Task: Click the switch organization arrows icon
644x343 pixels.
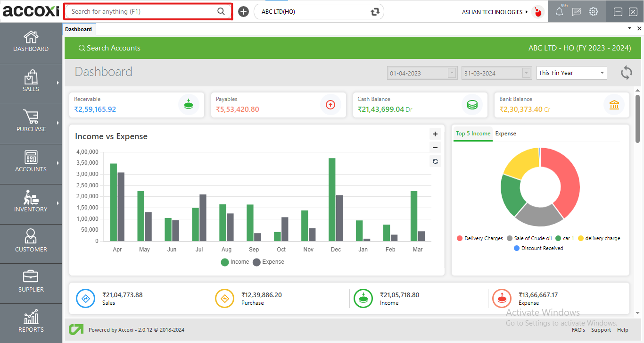Action: coord(375,12)
